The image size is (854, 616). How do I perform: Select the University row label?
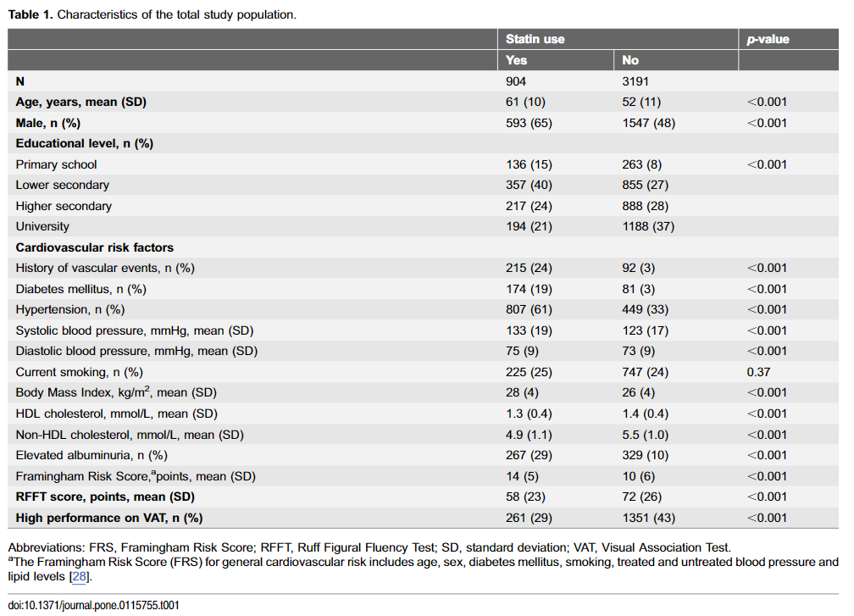[42, 226]
